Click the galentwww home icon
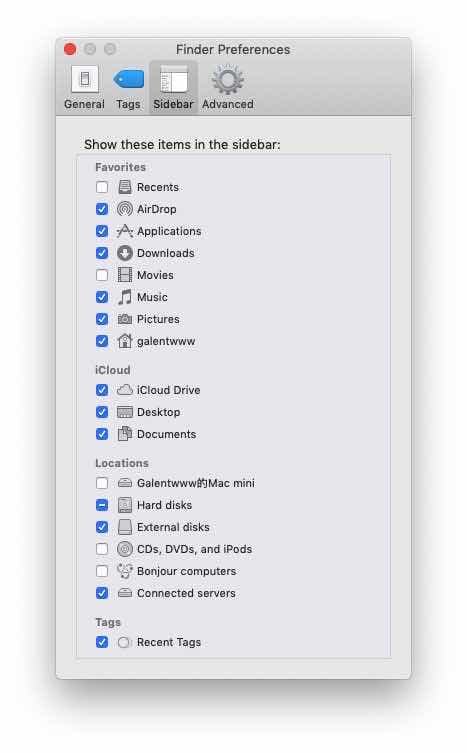The height and width of the screenshot is (753, 467). tap(125, 341)
